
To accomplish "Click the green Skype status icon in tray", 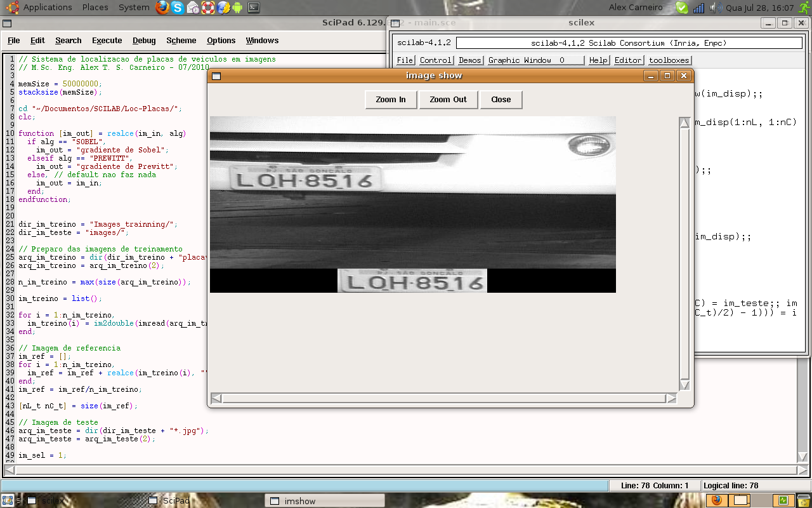I will pyautogui.click(x=681, y=8).
